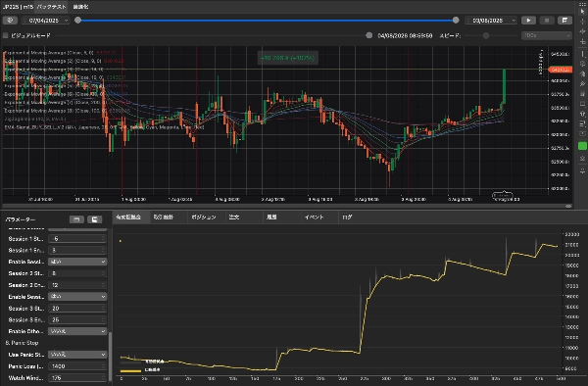Click stepper arrows on Session 3 St.. field
Screen dimensions: 588x386
(104, 308)
